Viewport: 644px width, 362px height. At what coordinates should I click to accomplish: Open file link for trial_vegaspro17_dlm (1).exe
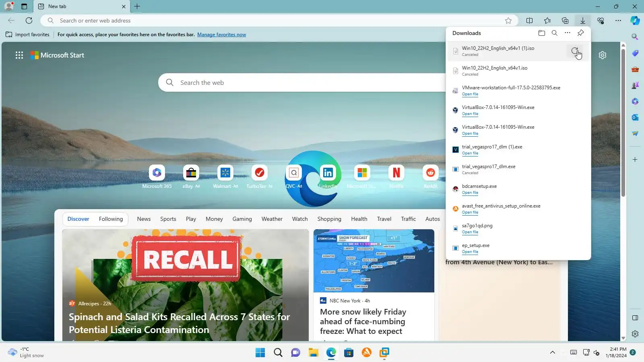pyautogui.click(x=470, y=153)
